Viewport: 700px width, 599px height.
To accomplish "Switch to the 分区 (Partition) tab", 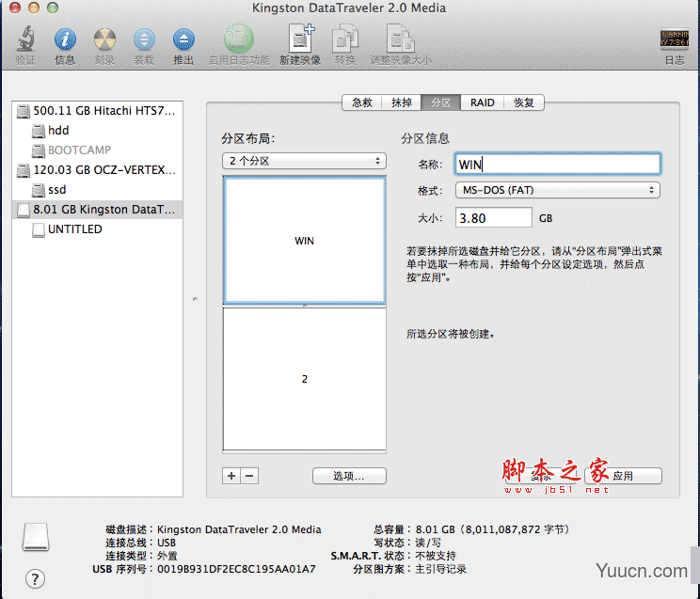I will (x=440, y=102).
